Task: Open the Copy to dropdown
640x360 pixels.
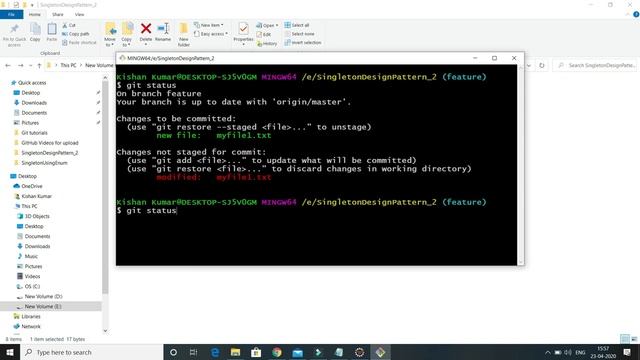Action: 127,35
